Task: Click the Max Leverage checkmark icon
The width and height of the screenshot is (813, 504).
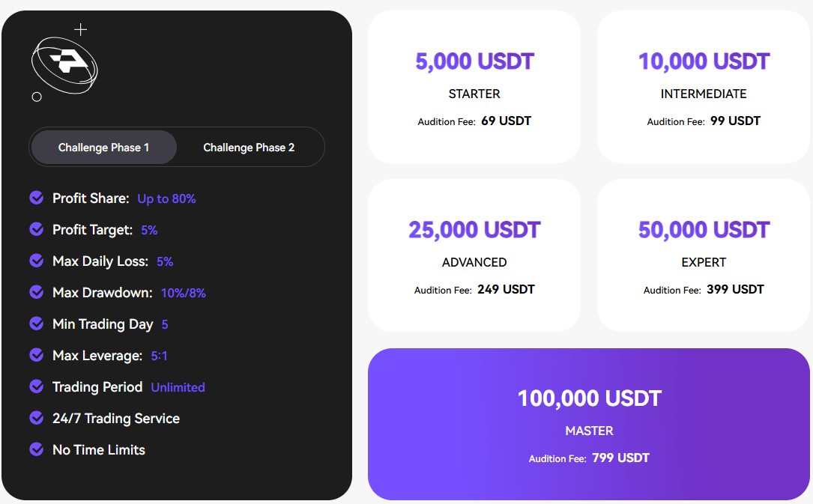Action: pyautogui.click(x=36, y=355)
